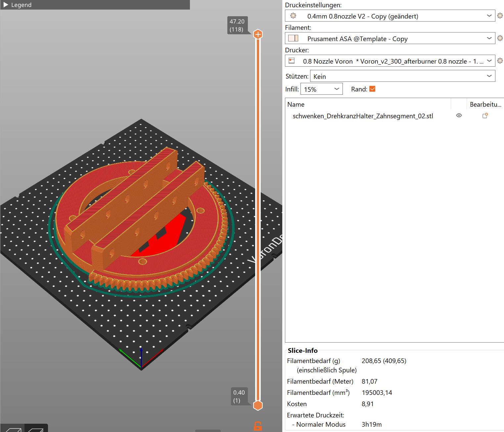
Task: Click the Bearbeitu... column header
Action: (485, 104)
